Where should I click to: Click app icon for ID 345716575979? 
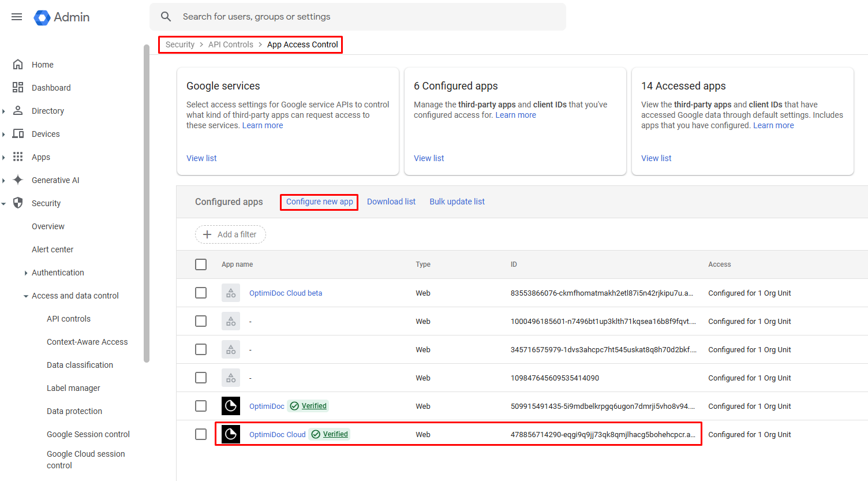coord(231,349)
